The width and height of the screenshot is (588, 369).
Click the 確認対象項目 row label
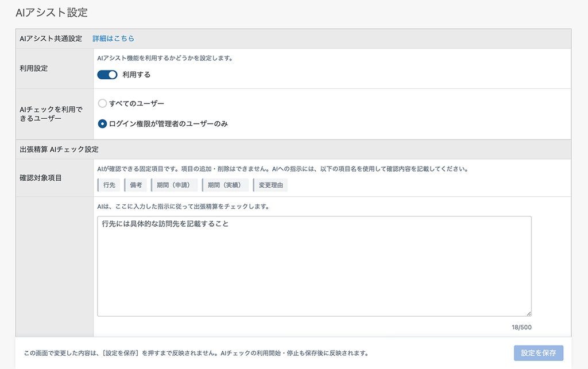(x=41, y=177)
